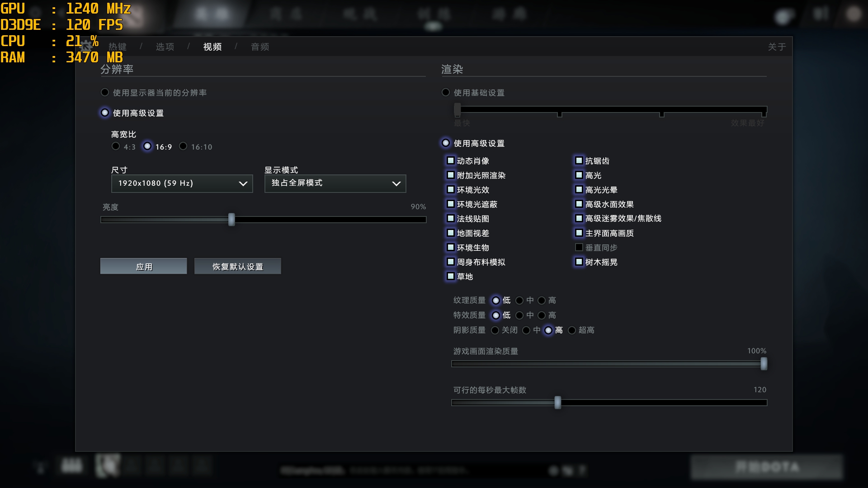Switch to the 热键 tab
This screenshot has height=488, width=868.
[117, 46]
